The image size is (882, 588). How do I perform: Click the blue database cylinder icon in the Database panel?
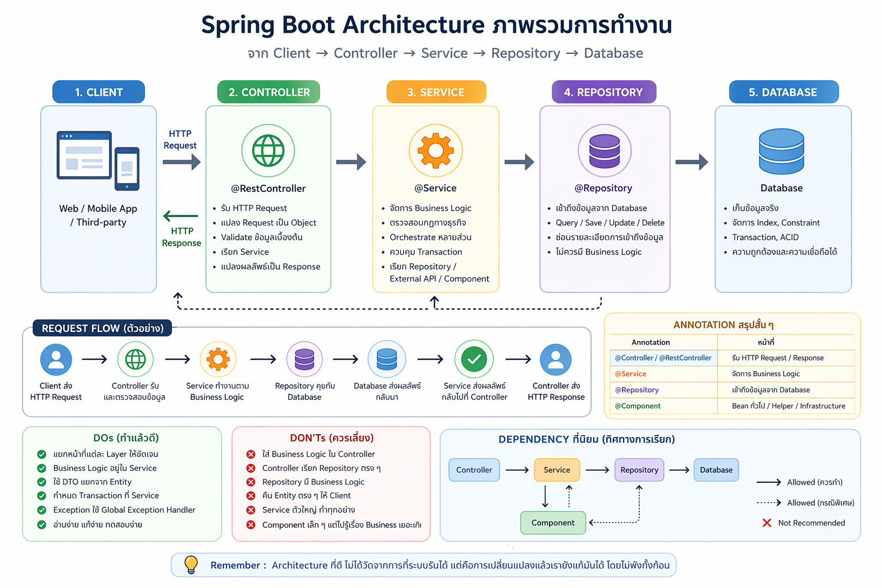point(782,151)
